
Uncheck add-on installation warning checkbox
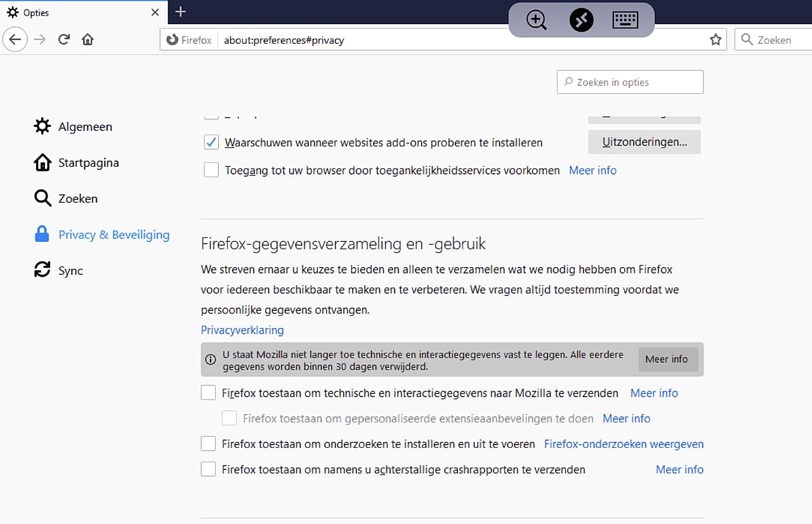[x=211, y=142]
